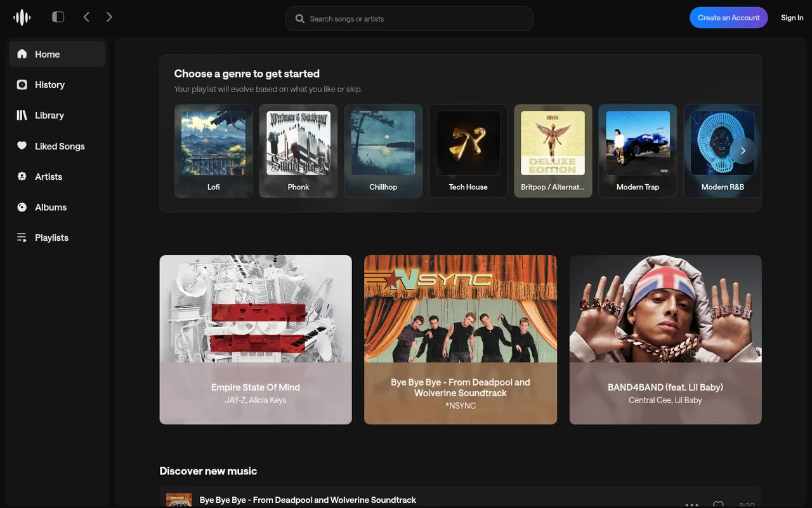Select Home in the sidebar

(57, 54)
